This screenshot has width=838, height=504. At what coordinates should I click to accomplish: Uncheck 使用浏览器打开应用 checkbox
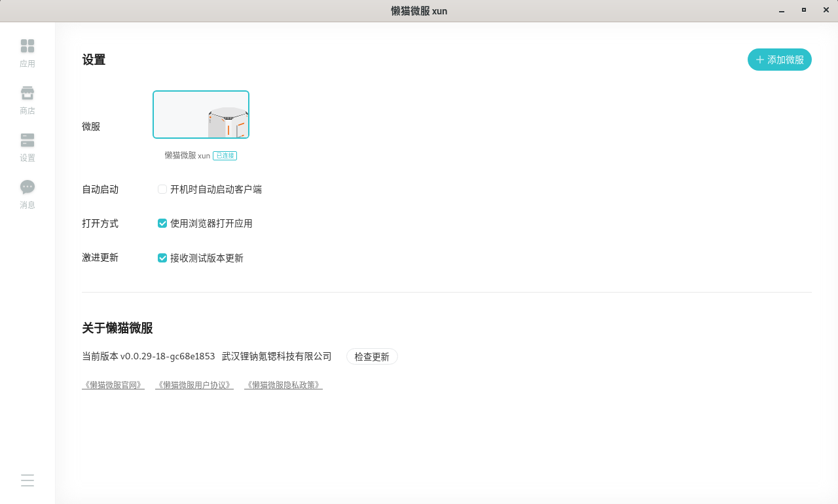point(162,223)
